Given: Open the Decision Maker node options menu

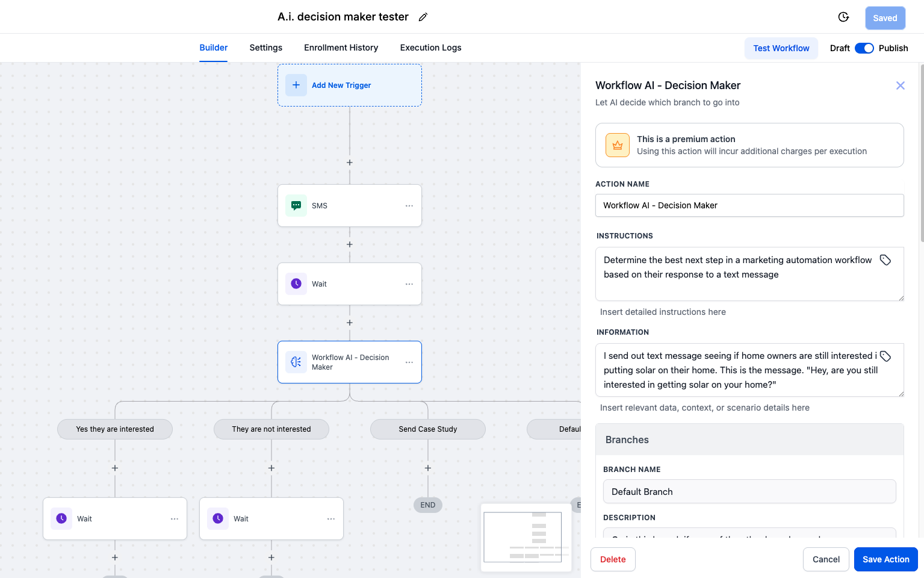Looking at the screenshot, I should click(x=409, y=362).
